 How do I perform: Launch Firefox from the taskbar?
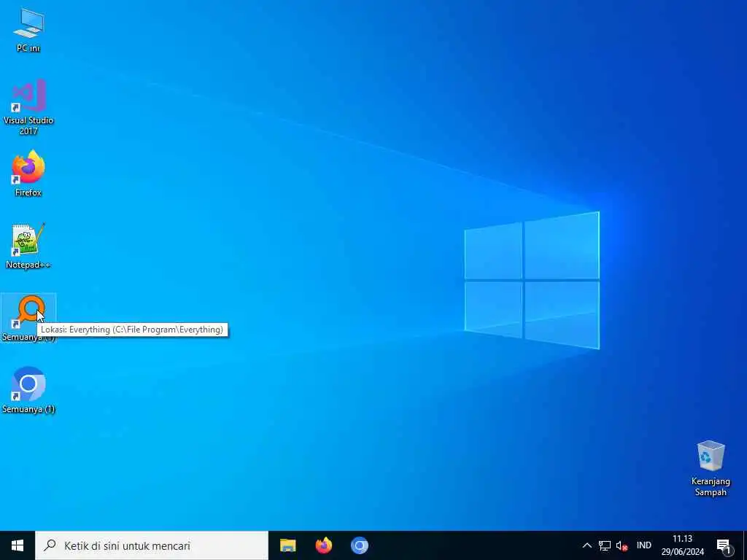click(324, 545)
